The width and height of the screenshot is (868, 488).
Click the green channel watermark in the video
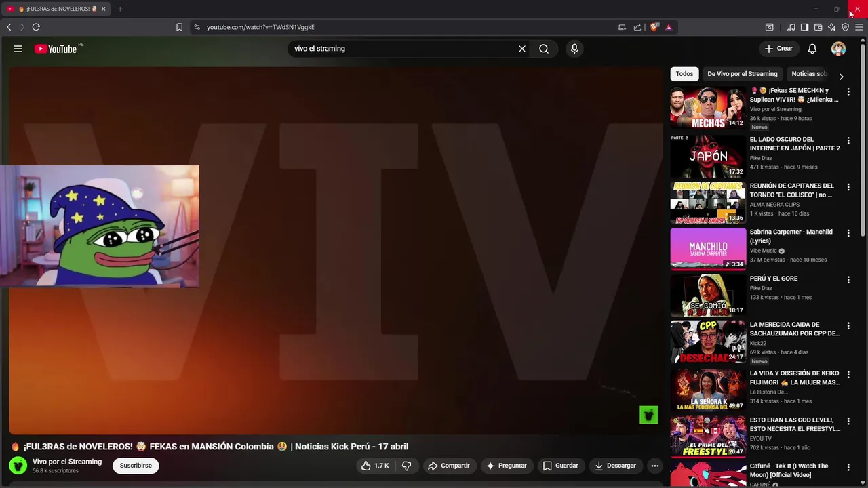[648, 415]
